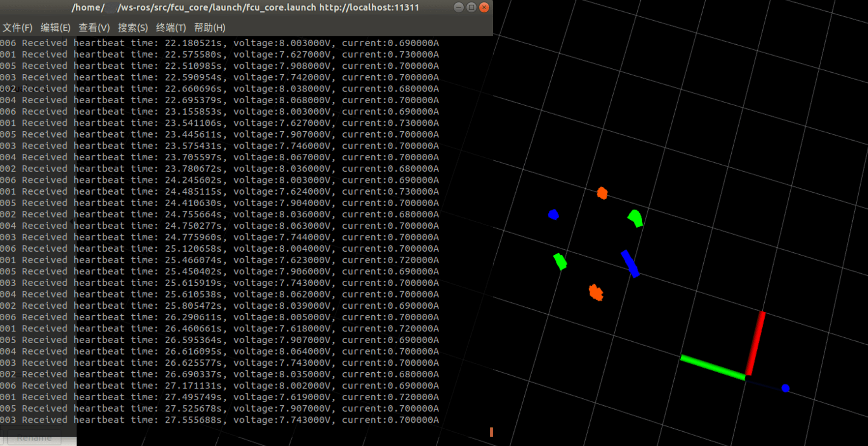This screenshot has width=868, height=446.
Task: Open the 编辑(E) menu
Action: pyautogui.click(x=55, y=28)
